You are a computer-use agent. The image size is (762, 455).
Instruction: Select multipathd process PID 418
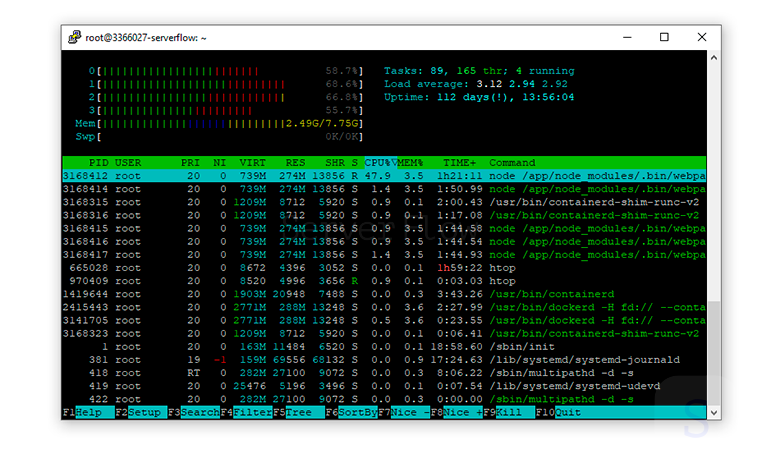coord(384,373)
